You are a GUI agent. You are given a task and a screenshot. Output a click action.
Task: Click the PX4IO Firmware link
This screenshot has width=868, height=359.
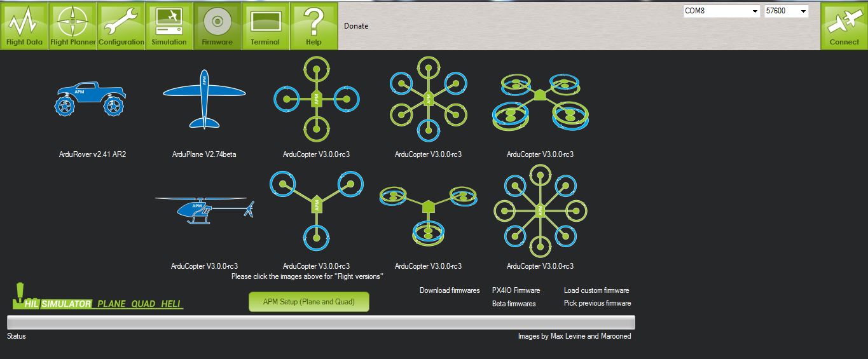[516, 290]
